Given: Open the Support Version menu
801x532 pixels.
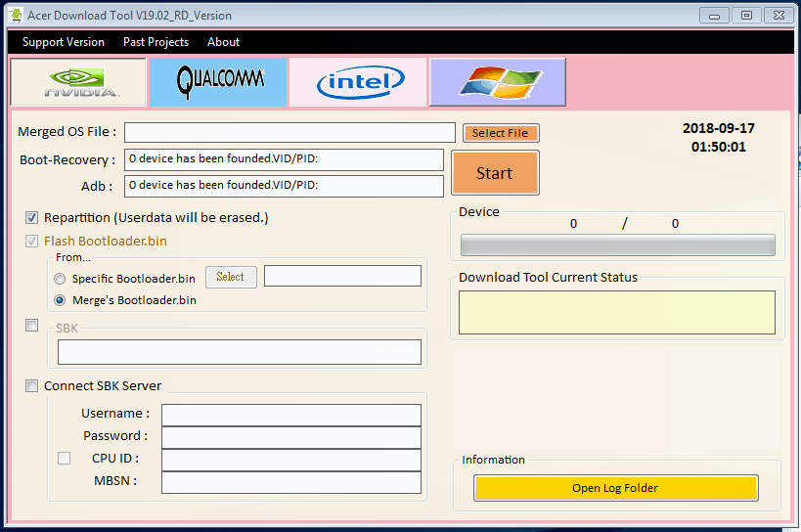Looking at the screenshot, I should pyautogui.click(x=64, y=42).
